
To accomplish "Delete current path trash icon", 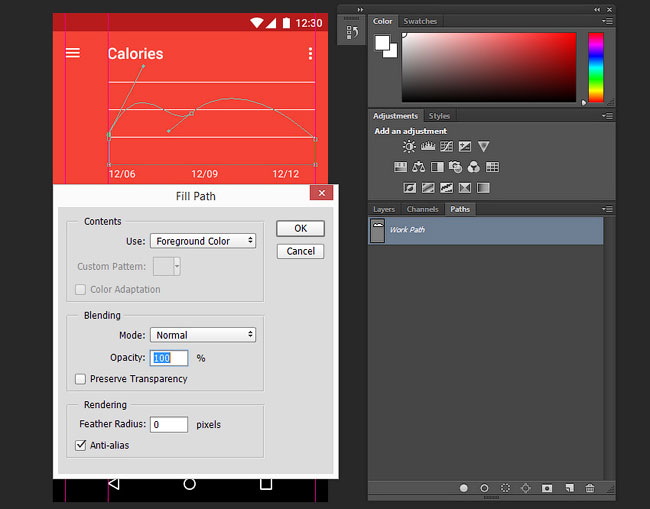I will [x=590, y=488].
